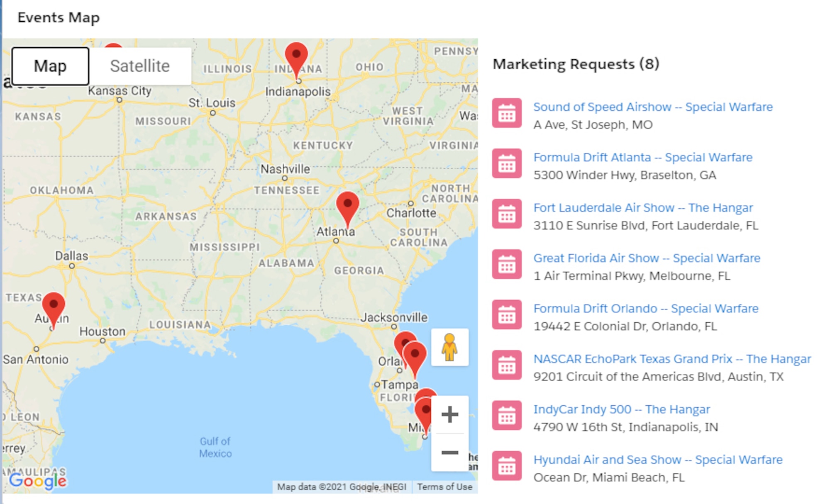Click address 4790 W 16th St, Indianapolis, IN
This screenshot has height=504, width=830.
[x=625, y=427]
